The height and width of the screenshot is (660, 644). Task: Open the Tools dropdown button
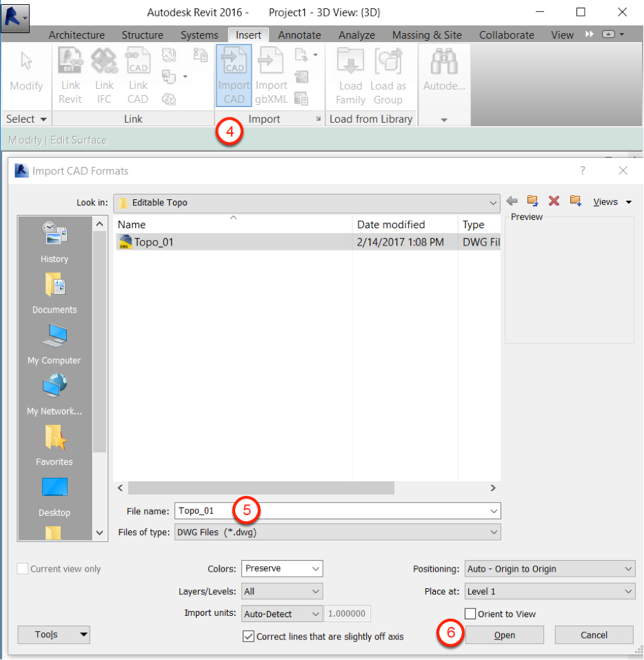pyautogui.click(x=54, y=634)
